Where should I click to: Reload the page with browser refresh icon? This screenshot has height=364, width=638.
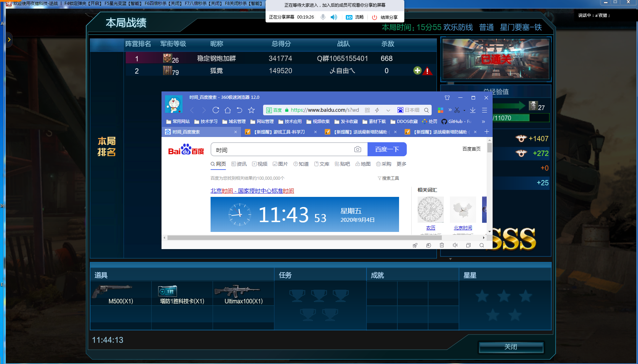(x=216, y=110)
